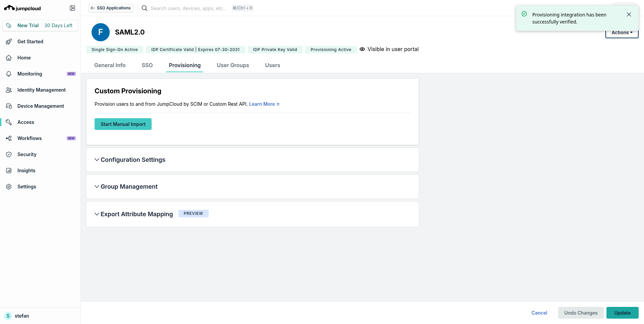
Task: Click the green success check icon
Action: 524,14
